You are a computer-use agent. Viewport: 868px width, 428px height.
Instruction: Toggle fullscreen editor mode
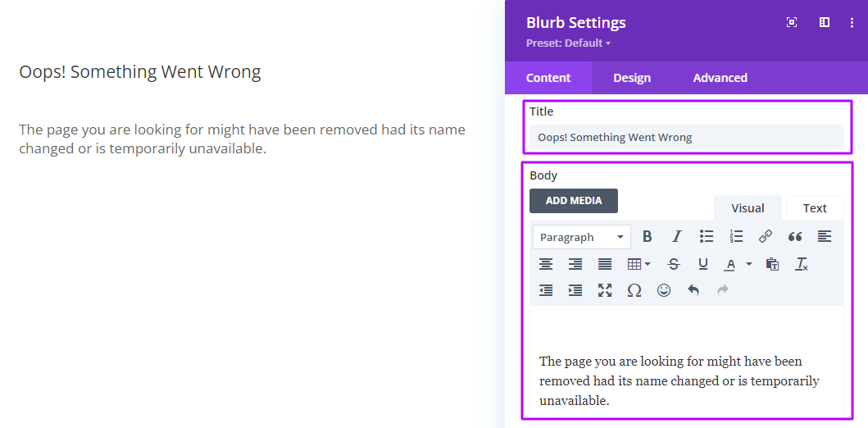point(605,290)
